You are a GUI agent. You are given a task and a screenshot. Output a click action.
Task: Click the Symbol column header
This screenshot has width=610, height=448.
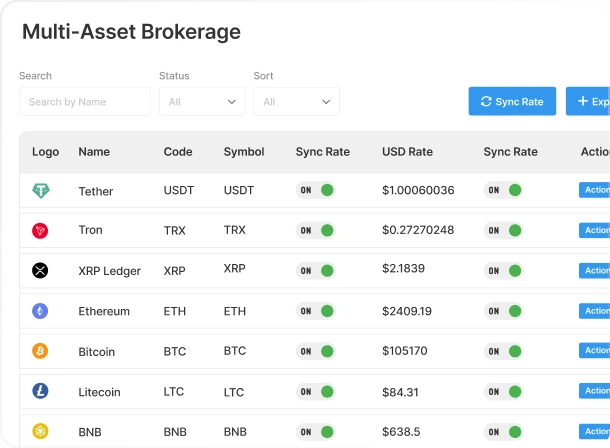[244, 152]
